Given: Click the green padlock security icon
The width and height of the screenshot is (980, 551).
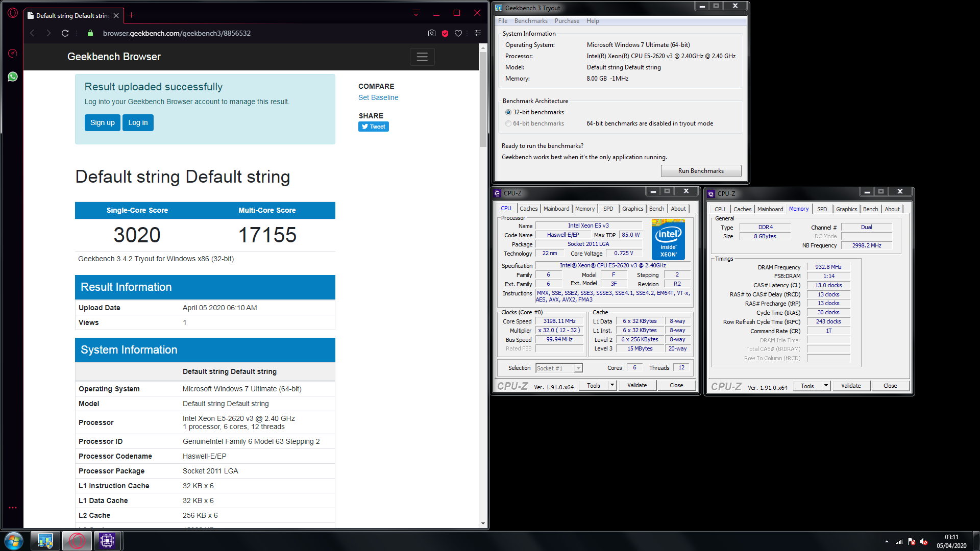Looking at the screenshot, I should (90, 33).
